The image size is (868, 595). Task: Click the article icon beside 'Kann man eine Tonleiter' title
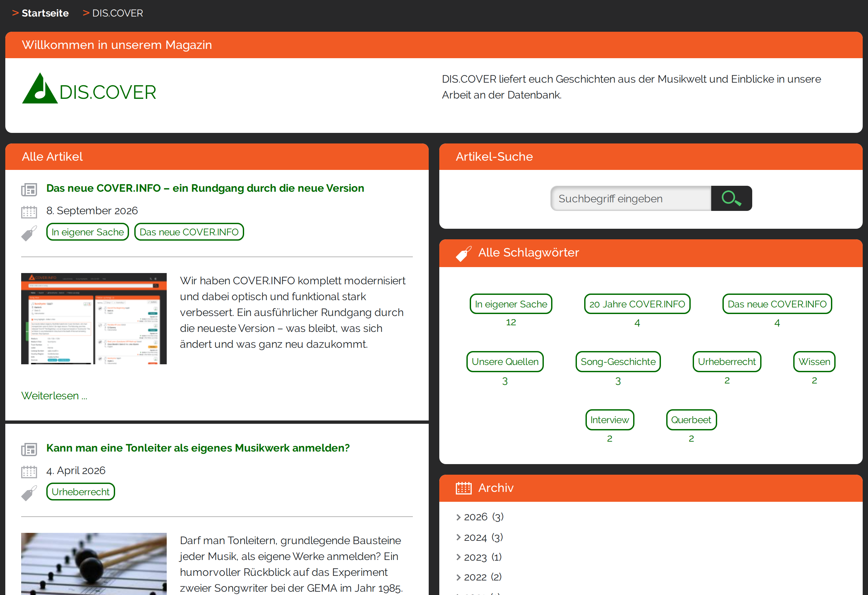point(29,449)
